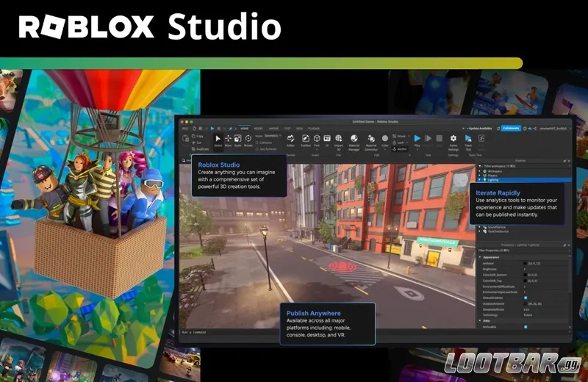This screenshot has width=588, height=382.
Task: Open the Material Manager
Action: tap(354, 143)
